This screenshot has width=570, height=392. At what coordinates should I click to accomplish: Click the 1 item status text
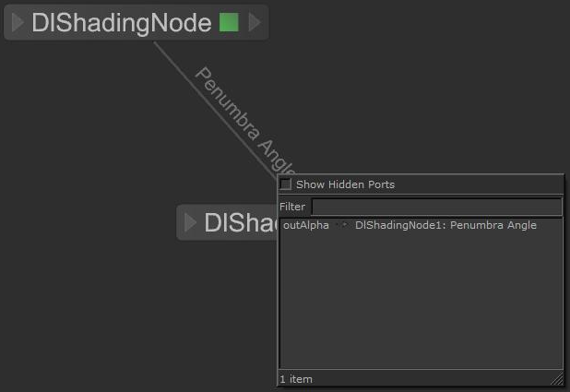point(296,379)
